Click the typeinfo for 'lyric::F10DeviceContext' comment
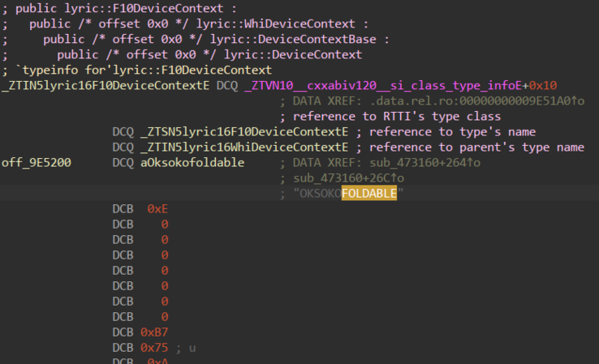The image size is (599, 364). click(x=142, y=71)
